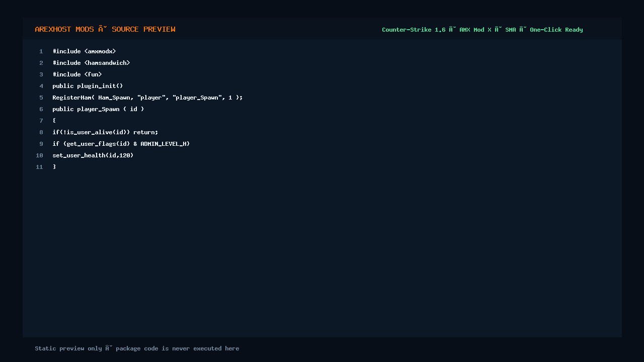
Task: Click the "Counter-Strike 1.6" One-Click Ready tagline
Action: click(x=482, y=30)
